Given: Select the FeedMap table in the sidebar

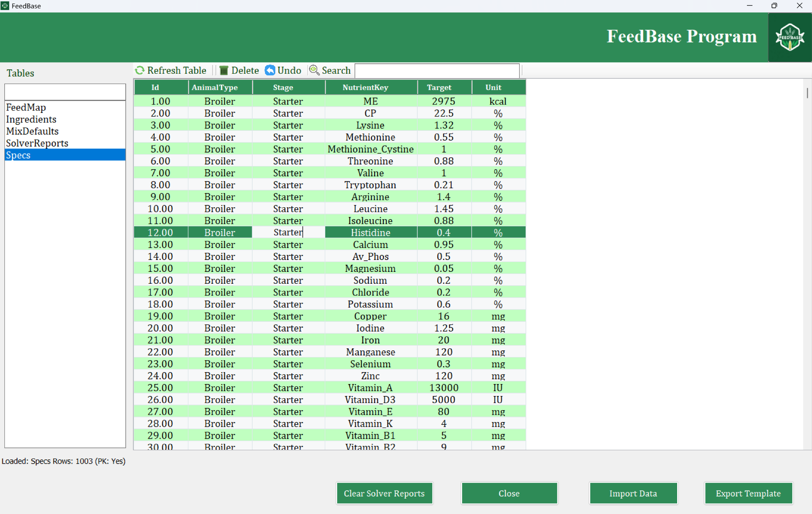Looking at the screenshot, I should tap(26, 107).
